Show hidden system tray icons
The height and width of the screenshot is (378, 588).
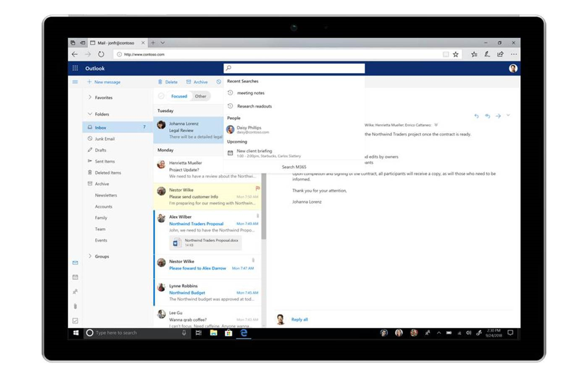[x=439, y=333]
